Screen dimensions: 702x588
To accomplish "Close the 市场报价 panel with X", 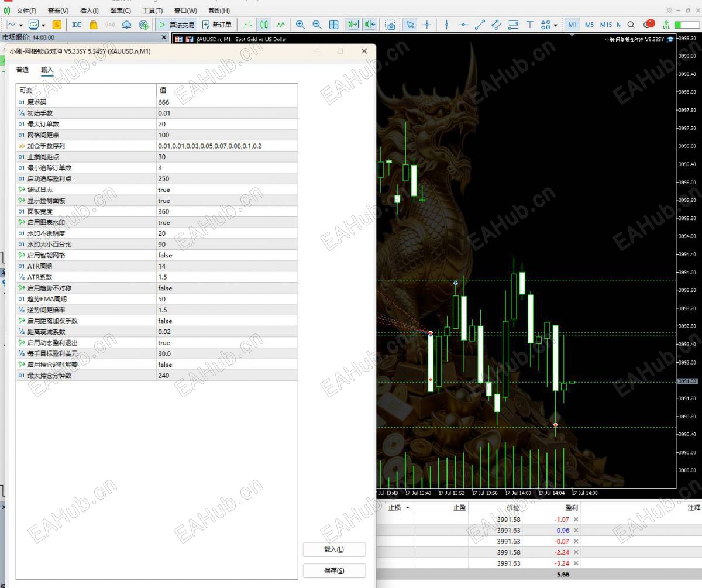I will pos(164,37).
